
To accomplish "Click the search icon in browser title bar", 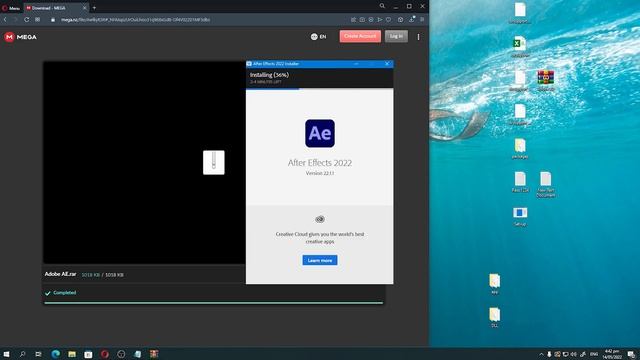I will click(x=382, y=6).
